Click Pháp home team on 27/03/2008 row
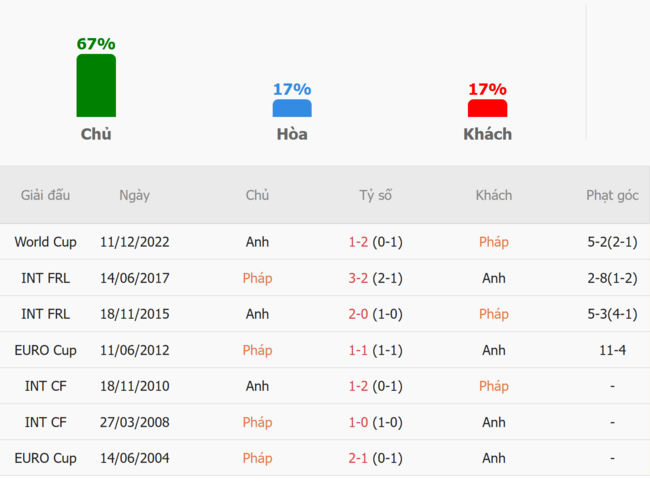 [257, 422]
